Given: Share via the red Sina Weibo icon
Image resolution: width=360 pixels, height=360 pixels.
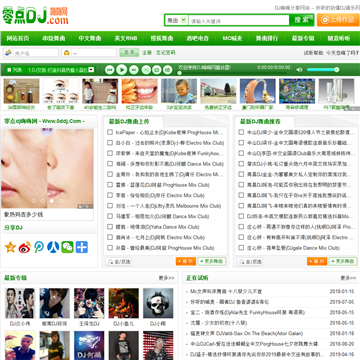Looking at the screenshot, I should pos(25,247).
